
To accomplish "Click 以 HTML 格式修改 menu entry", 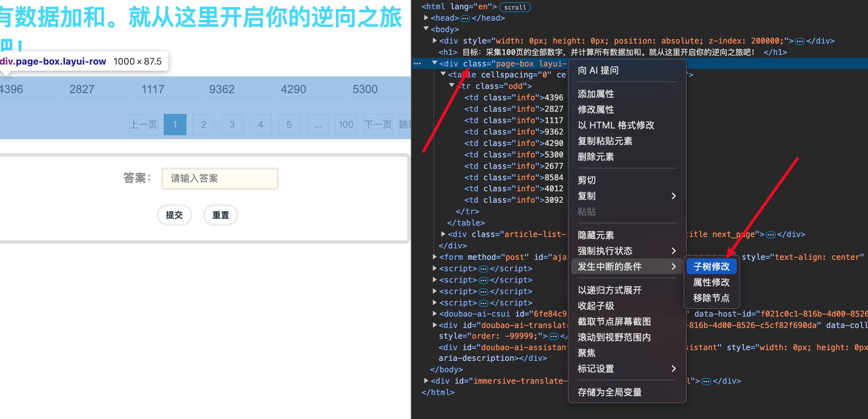I will [x=616, y=125].
